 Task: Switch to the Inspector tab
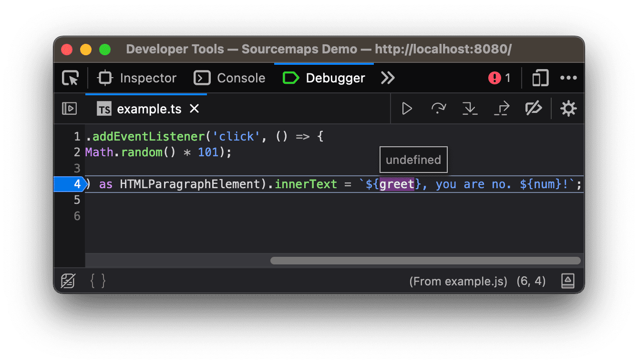pos(137,78)
